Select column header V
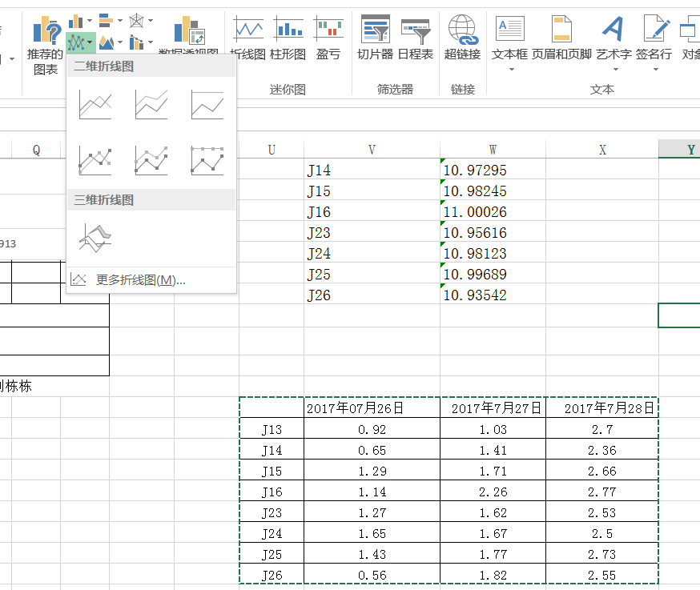 click(x=372, y=150)
